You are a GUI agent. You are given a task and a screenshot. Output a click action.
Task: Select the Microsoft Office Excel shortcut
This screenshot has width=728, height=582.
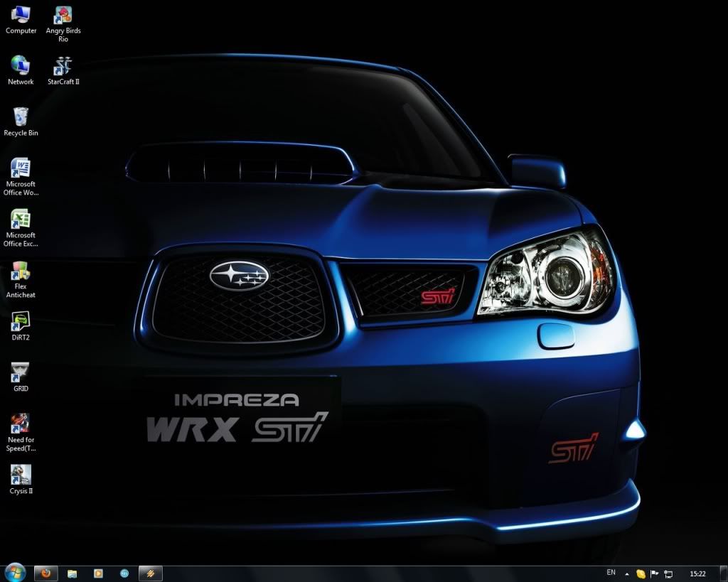[x=21, y=228]
